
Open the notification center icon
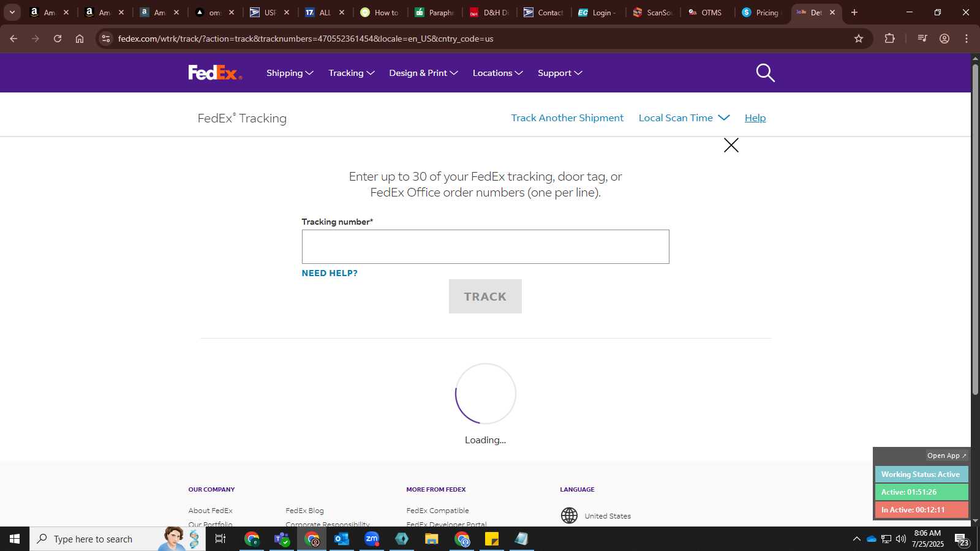[x=962, y=539]
